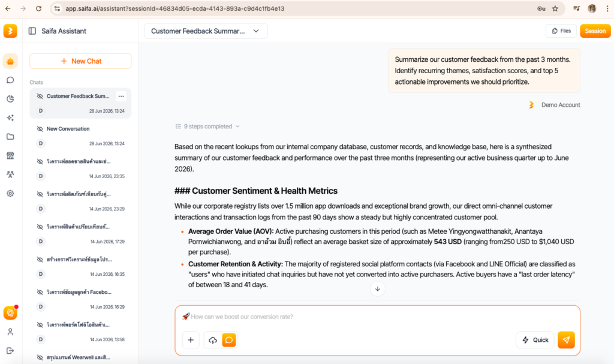This screenshot has width=614, height=364.
Task: Open the chat bubble icon in sidebar
Action: tap(10, 80)
